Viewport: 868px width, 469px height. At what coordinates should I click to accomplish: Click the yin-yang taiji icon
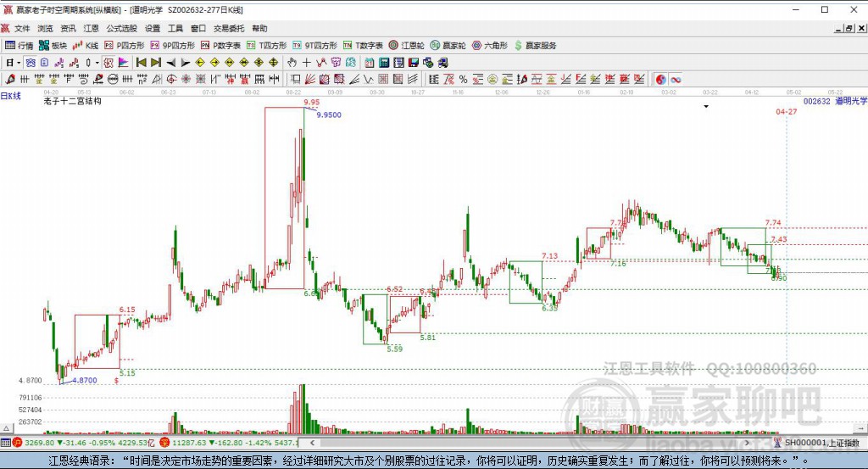coord(661,79)
